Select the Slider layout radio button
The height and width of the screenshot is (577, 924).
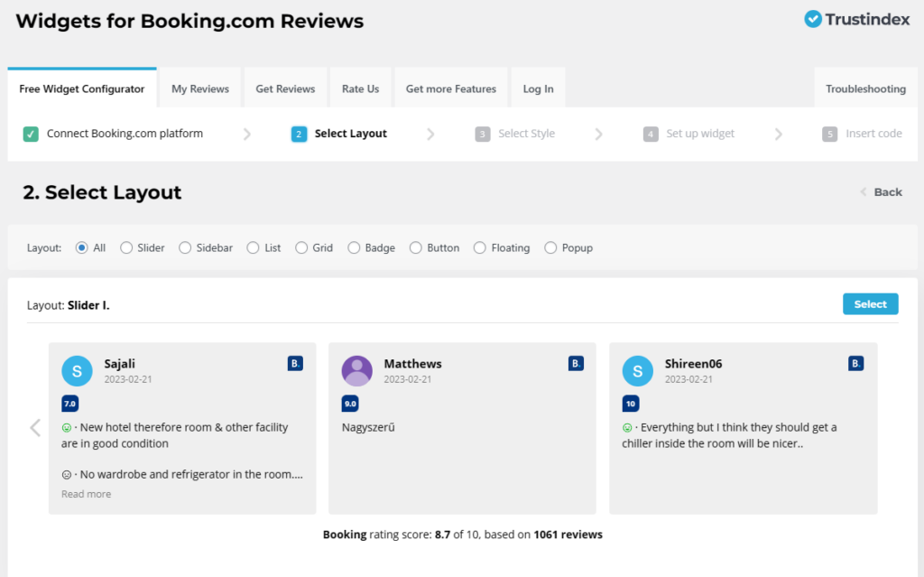coord(125,247)
